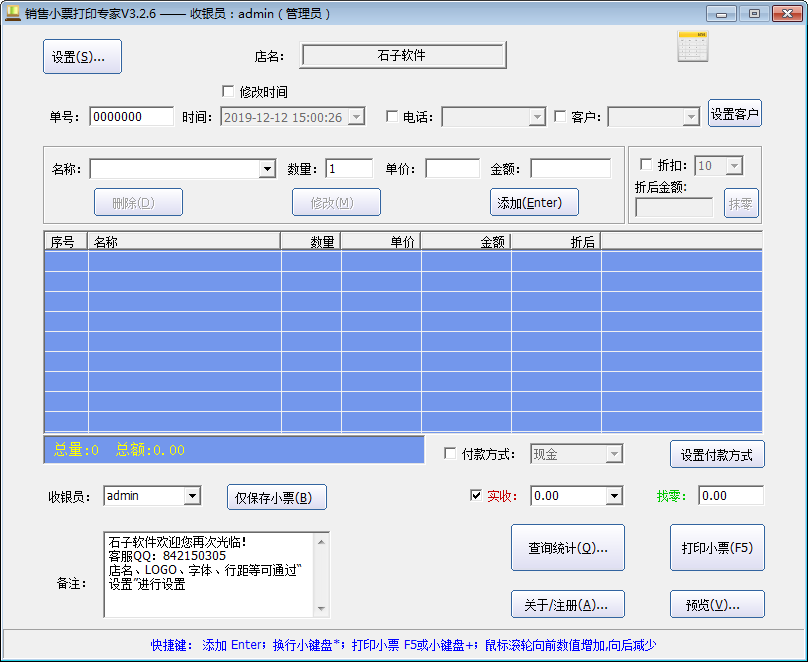The image size is (808, 662).
Task: Tick the 客户 checkbox
Action: coord(560,116)
